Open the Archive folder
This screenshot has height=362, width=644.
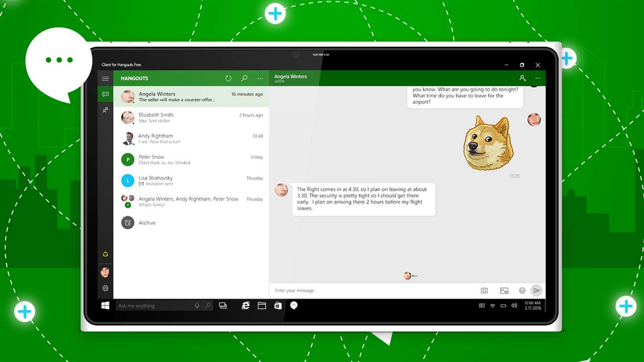point(191,223)
